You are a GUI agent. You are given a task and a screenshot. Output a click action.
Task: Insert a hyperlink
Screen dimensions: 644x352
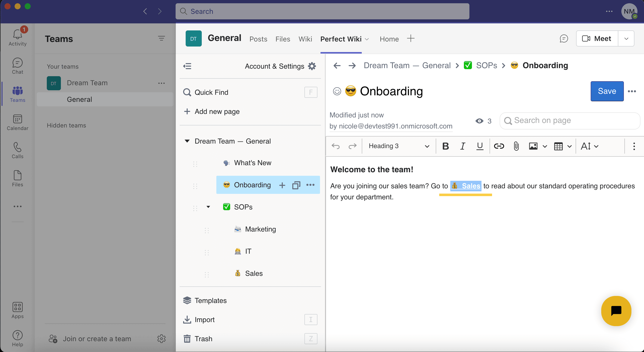[499, 146]
